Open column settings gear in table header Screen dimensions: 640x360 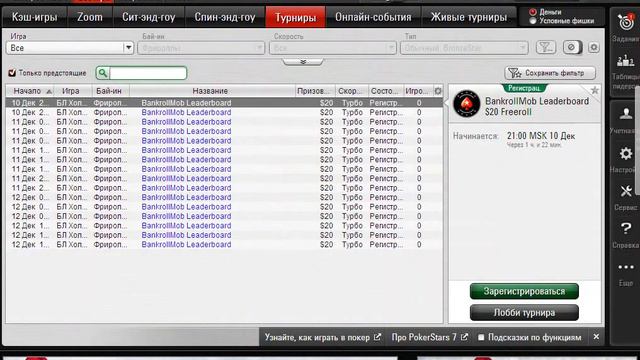438,91
